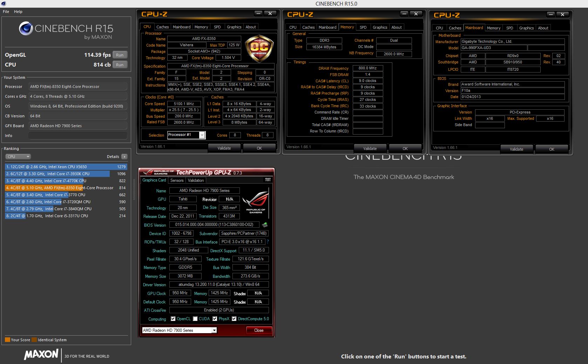Click the BIOS save chip icon in GPU-Z

pos(265,225)
